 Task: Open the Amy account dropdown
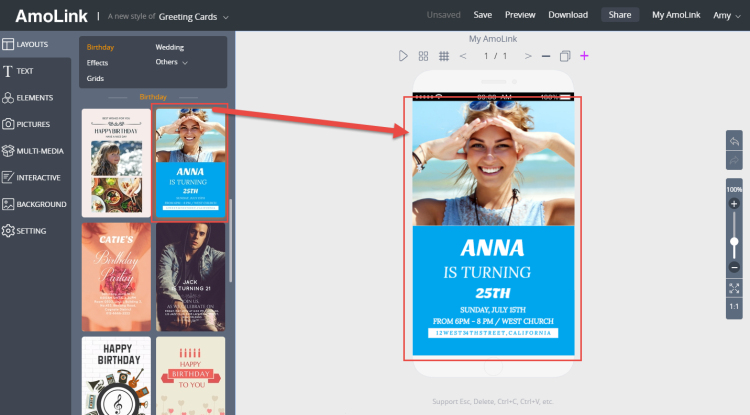(727, 15)
